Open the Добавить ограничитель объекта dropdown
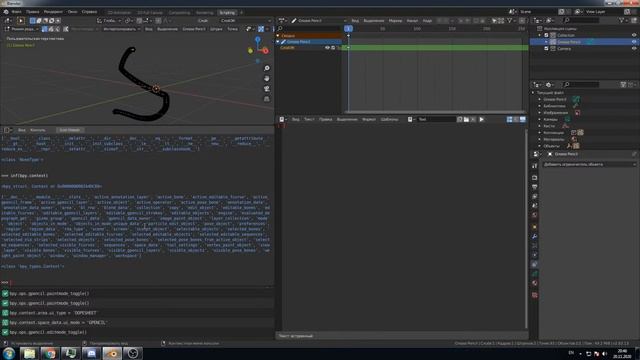This screenshot has width=640, height=360. tap(590, 164)
